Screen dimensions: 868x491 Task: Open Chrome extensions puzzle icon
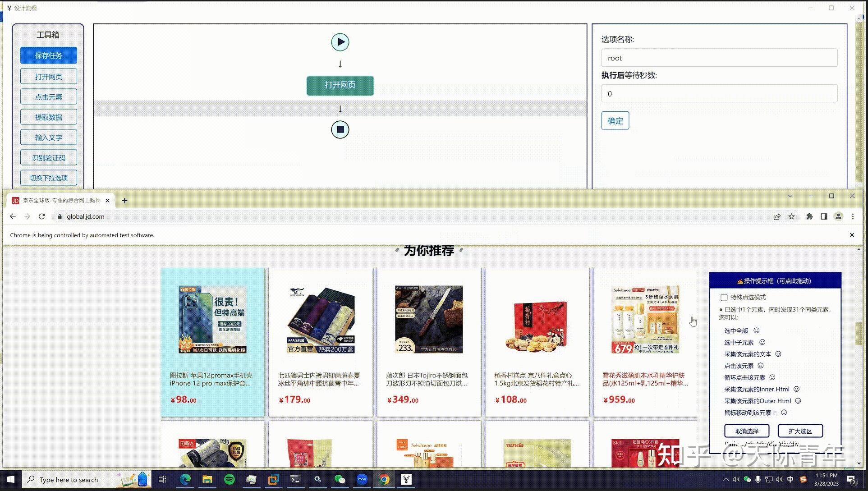[x=809, y=216]
